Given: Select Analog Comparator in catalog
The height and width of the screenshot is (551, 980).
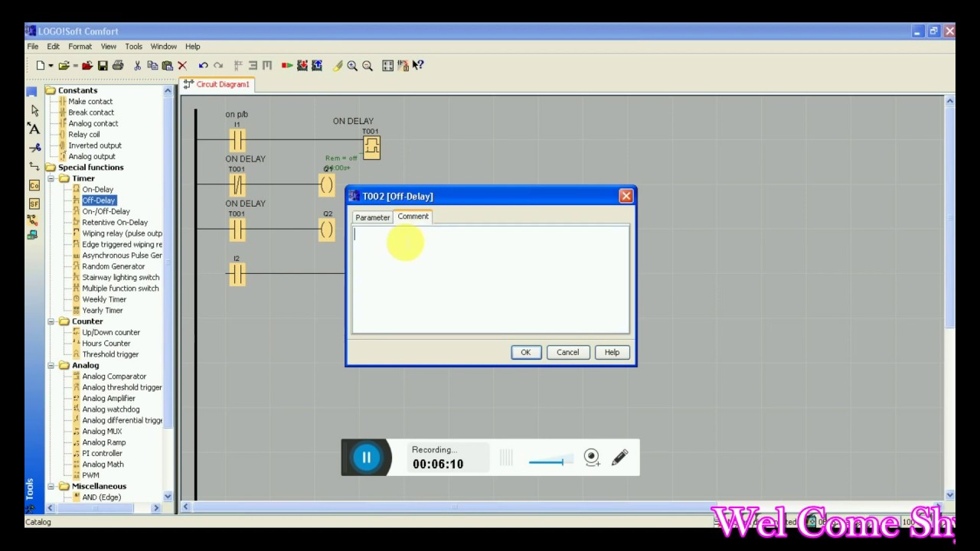Looking at the screenshot, I should point(114,377).
